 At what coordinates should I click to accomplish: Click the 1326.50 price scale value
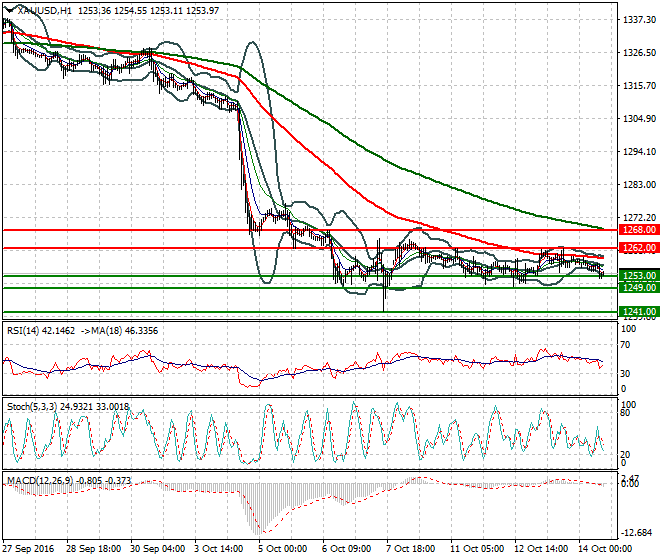tap(639, 53)
